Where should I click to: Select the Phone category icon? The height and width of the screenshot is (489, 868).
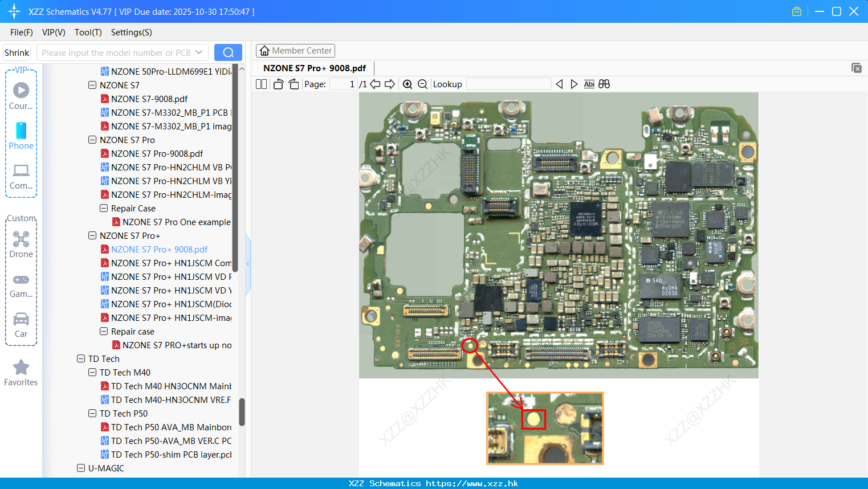click(x=21, y=136)
